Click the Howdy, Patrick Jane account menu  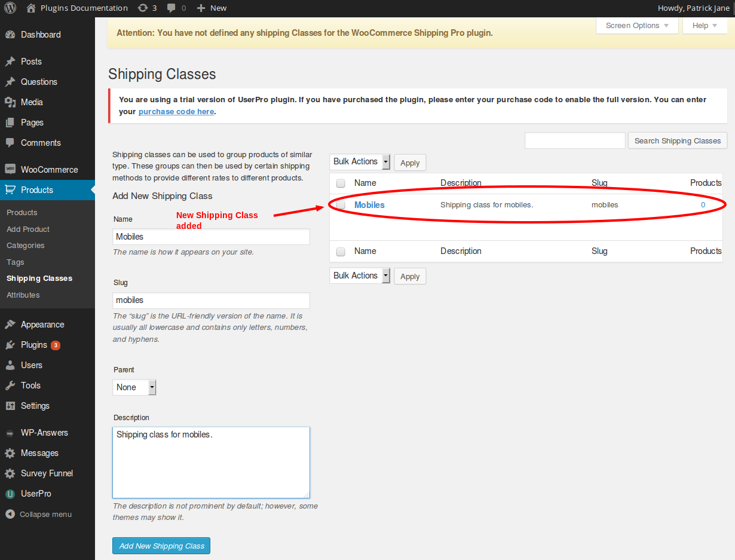pos(693,8)
